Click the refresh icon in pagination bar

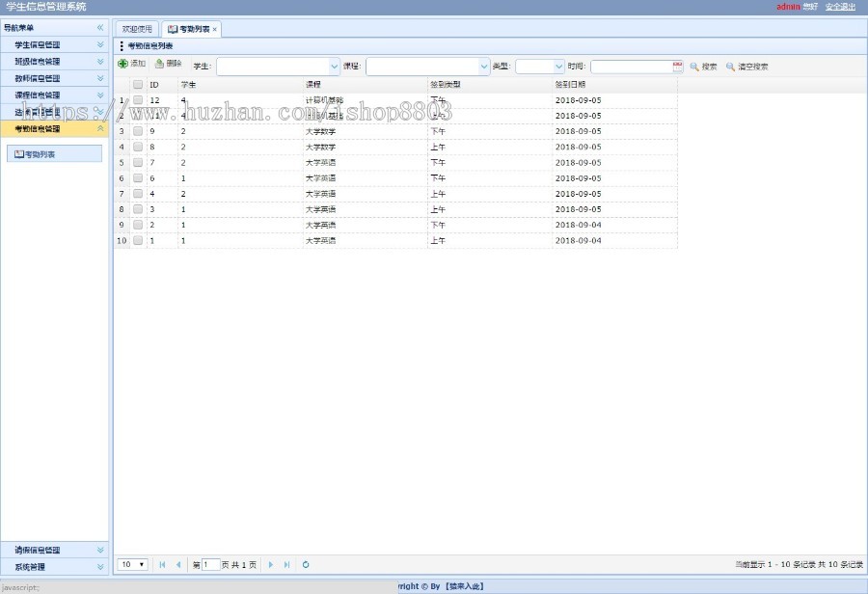coord(306,564)
